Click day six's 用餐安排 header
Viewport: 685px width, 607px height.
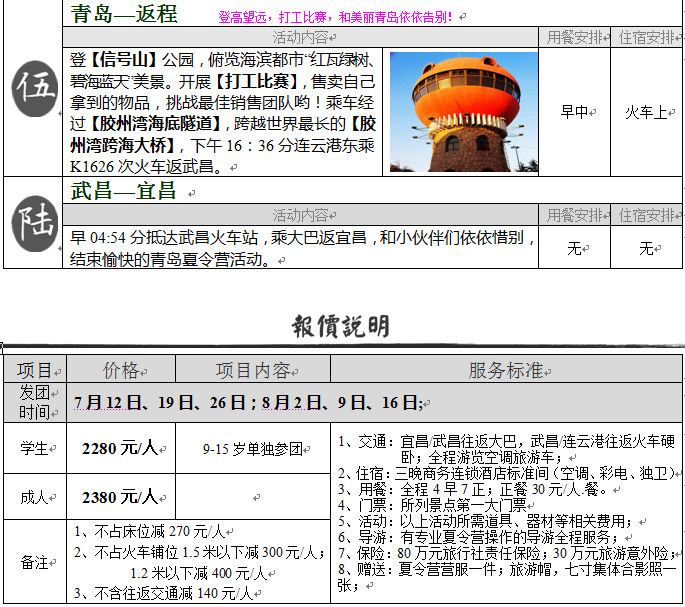pos(574,215)
